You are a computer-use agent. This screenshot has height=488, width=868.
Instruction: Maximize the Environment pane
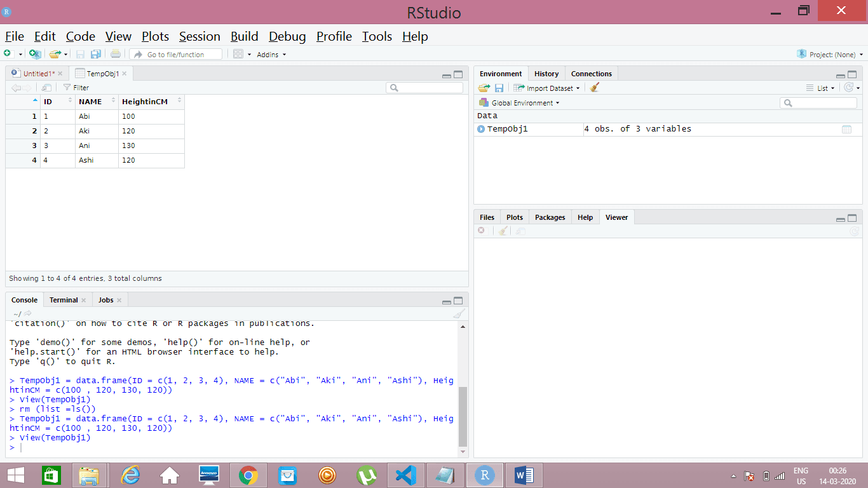click(x=852, y=75)
